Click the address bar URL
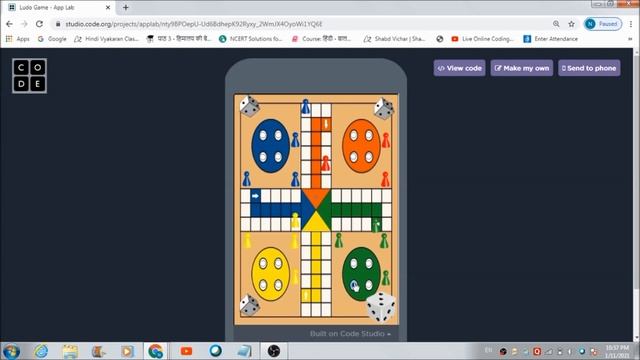 tap(194, 24)
